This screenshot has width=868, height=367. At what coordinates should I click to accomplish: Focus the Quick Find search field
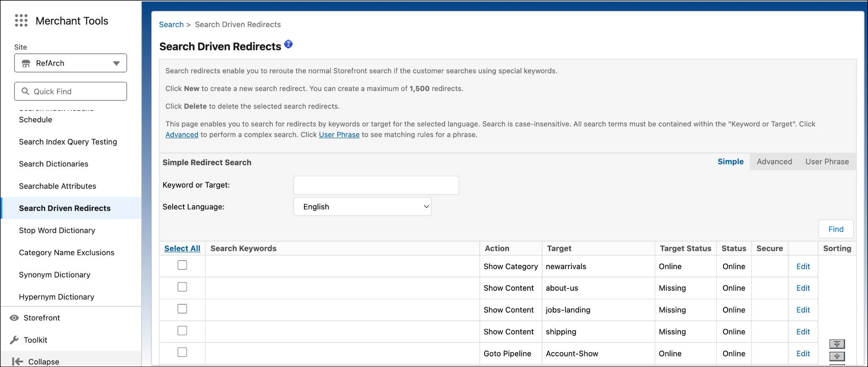coord(70,91)
